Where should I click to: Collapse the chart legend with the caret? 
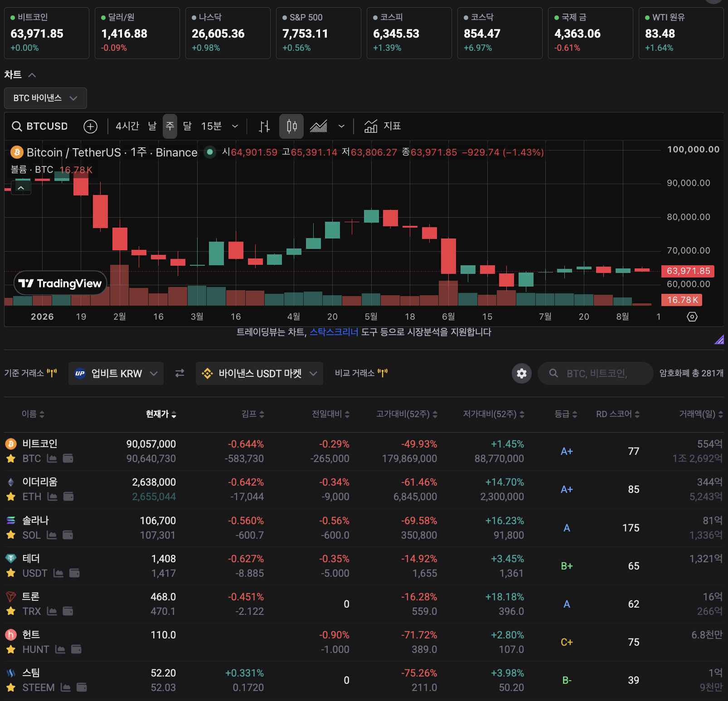pyautogui.click(x=21, y=188)
